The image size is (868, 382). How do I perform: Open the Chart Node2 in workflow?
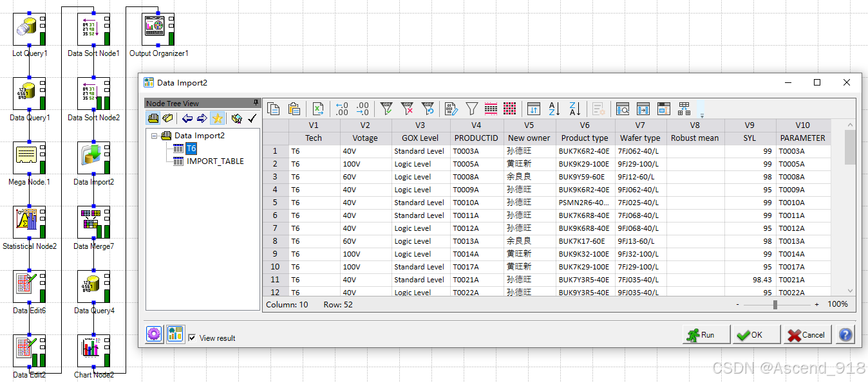92,350
